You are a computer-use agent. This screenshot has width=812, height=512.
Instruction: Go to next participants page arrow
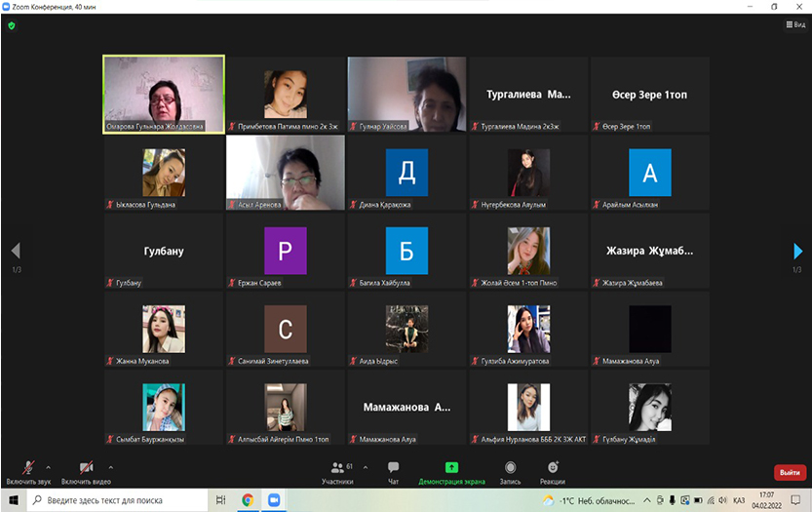point(798,251)
